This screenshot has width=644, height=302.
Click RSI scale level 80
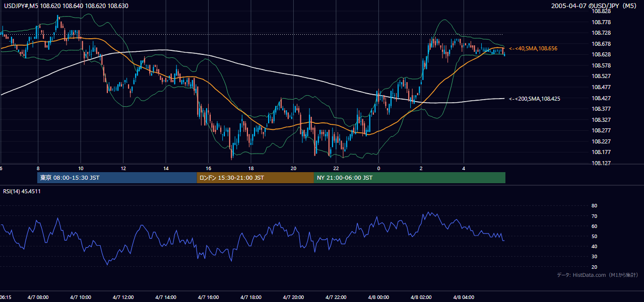(595, 206)
